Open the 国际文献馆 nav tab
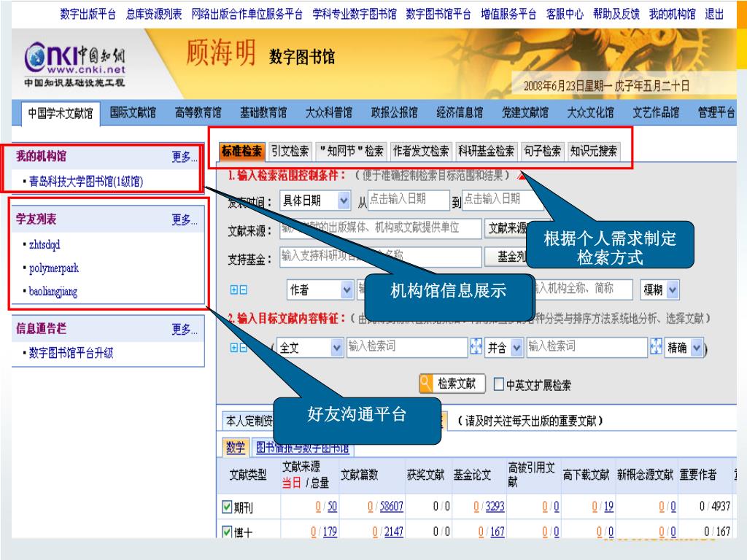 pyautogui.click(x=133, y=112)
